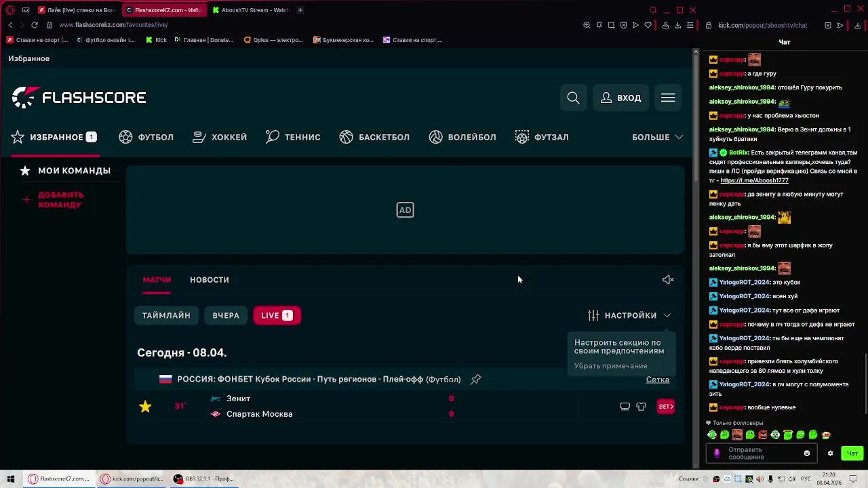Select the LIVE filter

[x=277, y=315]
